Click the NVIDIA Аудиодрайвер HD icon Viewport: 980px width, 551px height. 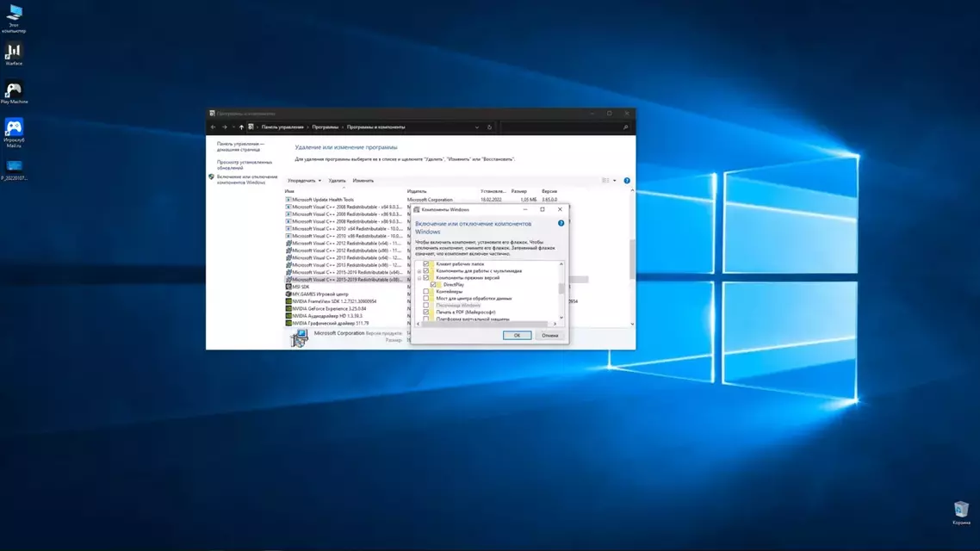[x=288, y=316]
